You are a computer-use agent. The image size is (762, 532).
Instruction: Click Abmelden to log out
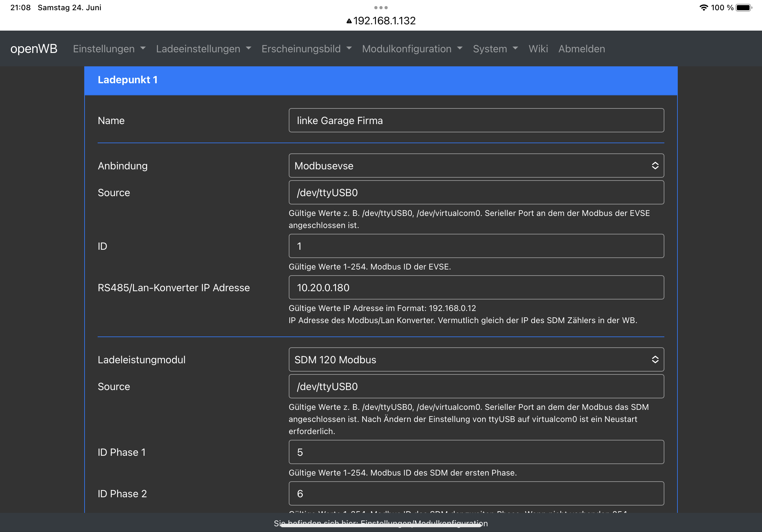[581, 49]
